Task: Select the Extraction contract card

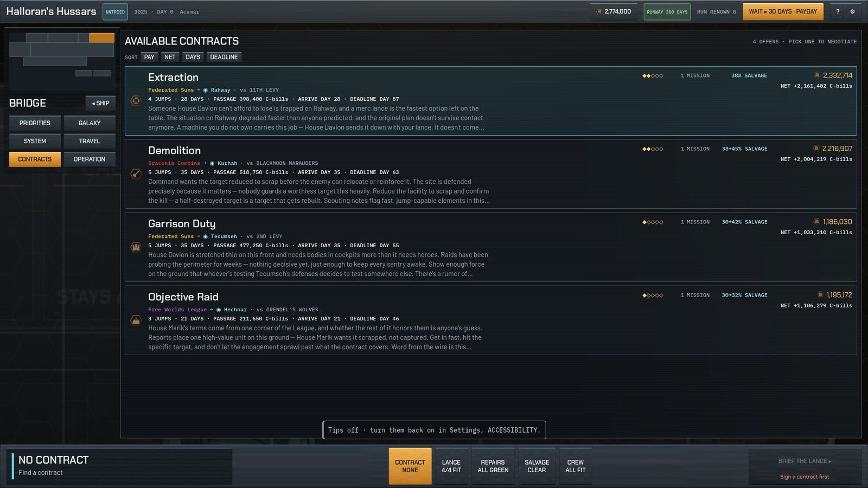Action: pyautogui.click(x=491, y=101)
